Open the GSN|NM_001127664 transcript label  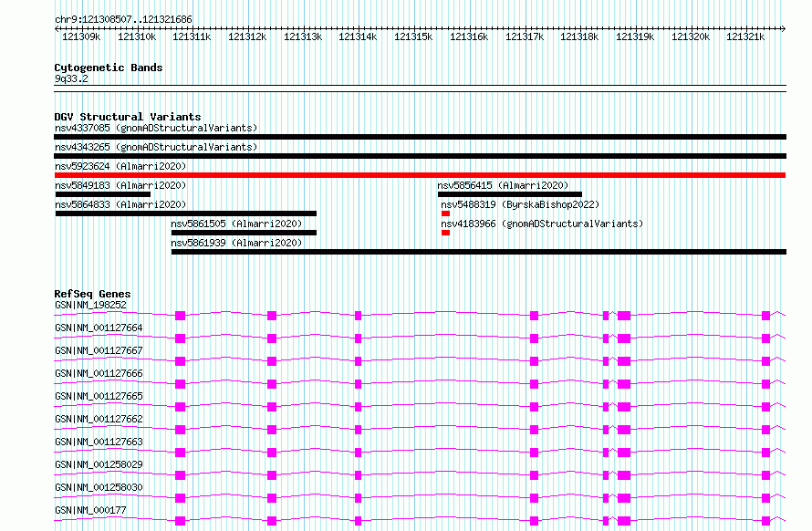[99, 328]
